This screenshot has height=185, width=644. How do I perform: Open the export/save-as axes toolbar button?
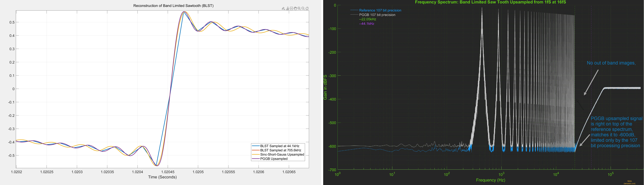(283, 8)
